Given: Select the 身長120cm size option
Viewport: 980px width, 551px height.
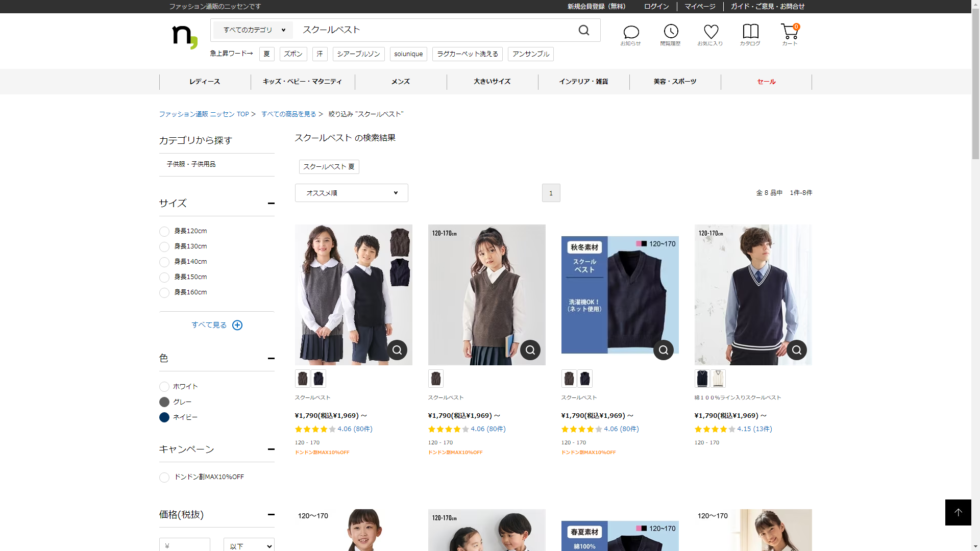Looking at the screenshot, I should (x=164, y=232).
